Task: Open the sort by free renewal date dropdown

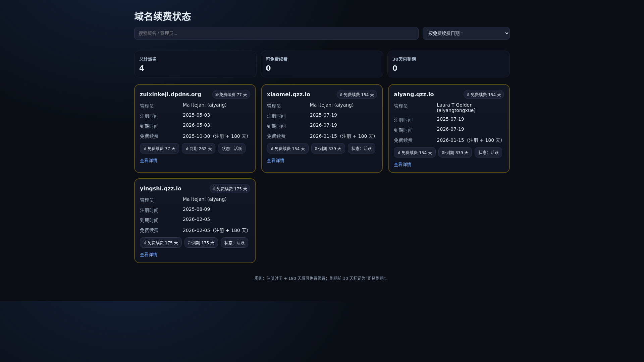Action: click(x=466, y=33)
